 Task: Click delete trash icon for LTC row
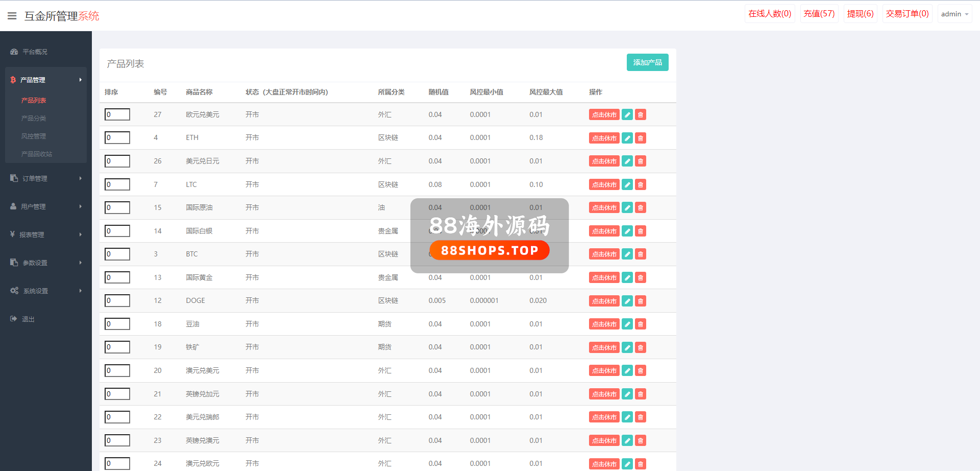click(x=641, y=184)
